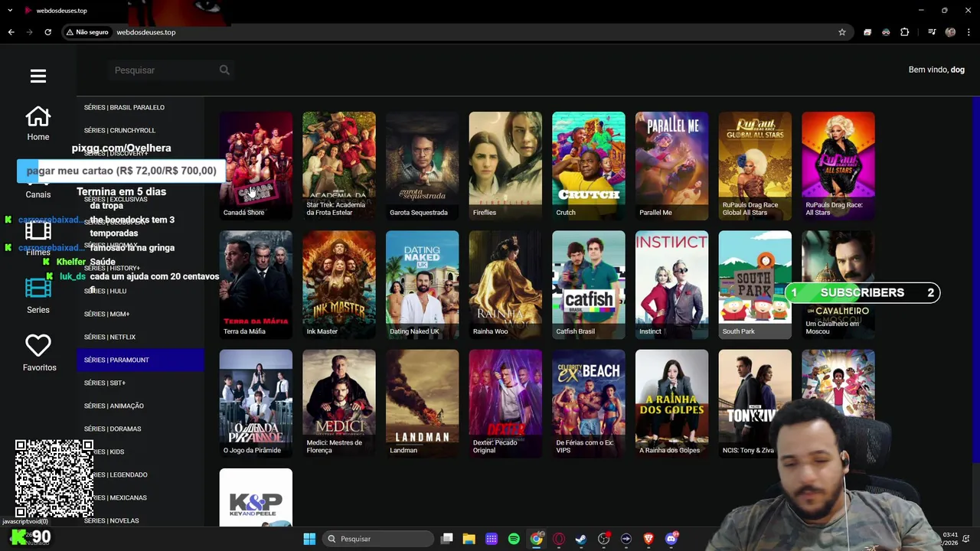Open Parallel Me poster
Image resolution: width=980 pixels, height=551 pixels.
(x=672, y=165)
